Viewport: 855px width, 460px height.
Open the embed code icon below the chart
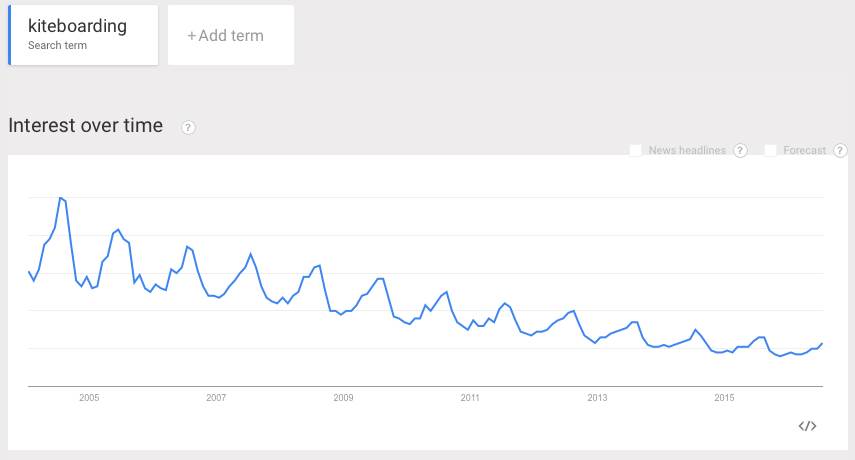(807, 426)
